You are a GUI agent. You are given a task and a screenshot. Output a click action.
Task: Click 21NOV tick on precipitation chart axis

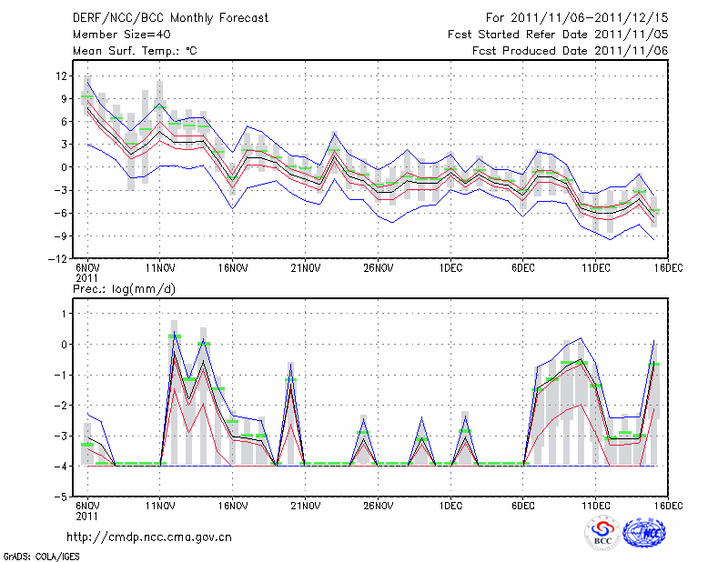pyautogui.click(x=305, y=505)
